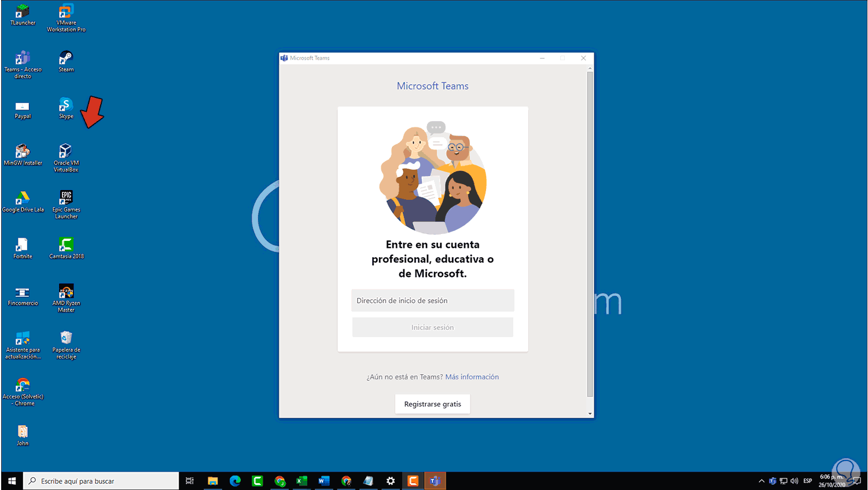868x490 pixels.
Task: Open the volume control in system tray
Action: click(x=794, y=481)
